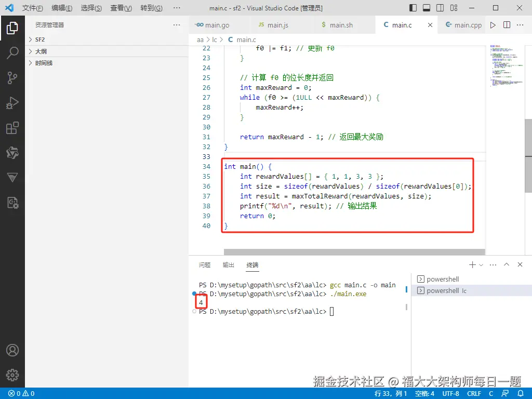Click line number 33 in gutter

pyautogui.click(x=206, y=156)
